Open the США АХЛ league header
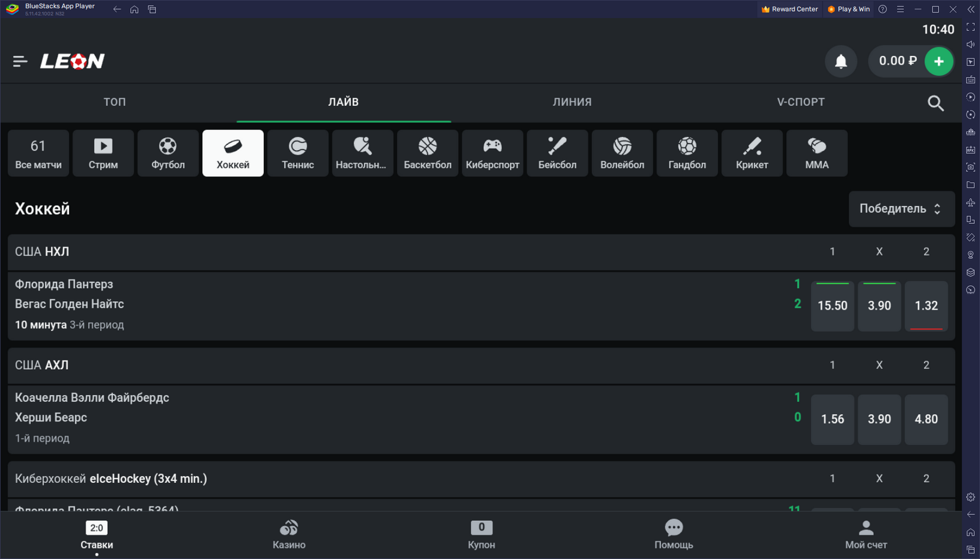 (481, 365)
